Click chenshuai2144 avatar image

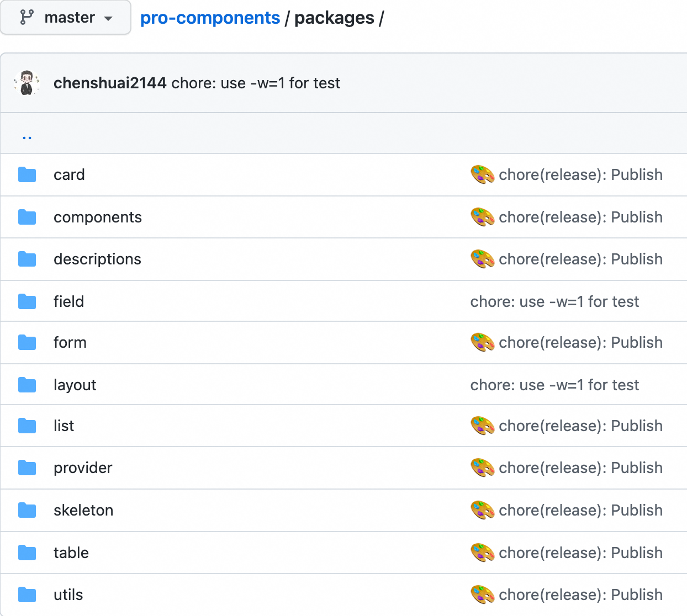tap(27, 83)
